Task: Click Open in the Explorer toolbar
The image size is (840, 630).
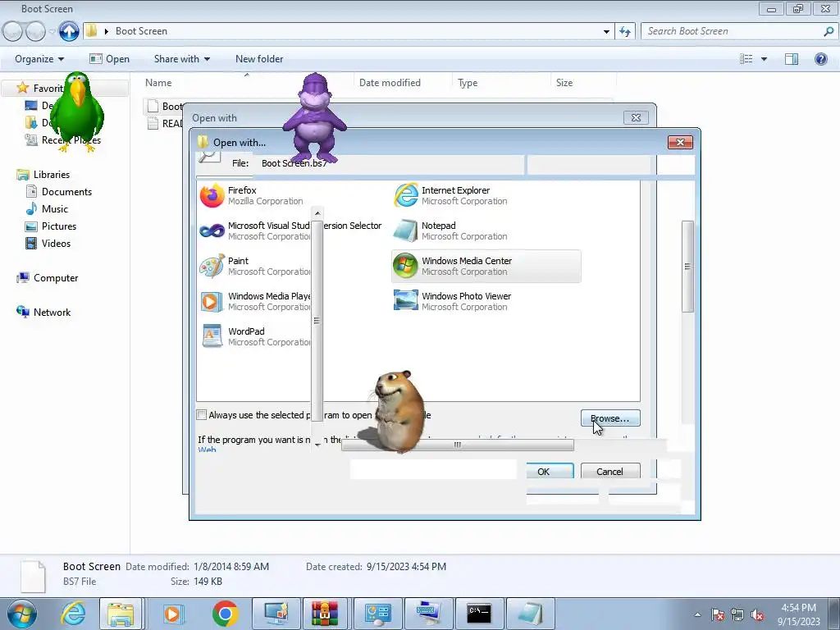Action: tap(110, 59)
